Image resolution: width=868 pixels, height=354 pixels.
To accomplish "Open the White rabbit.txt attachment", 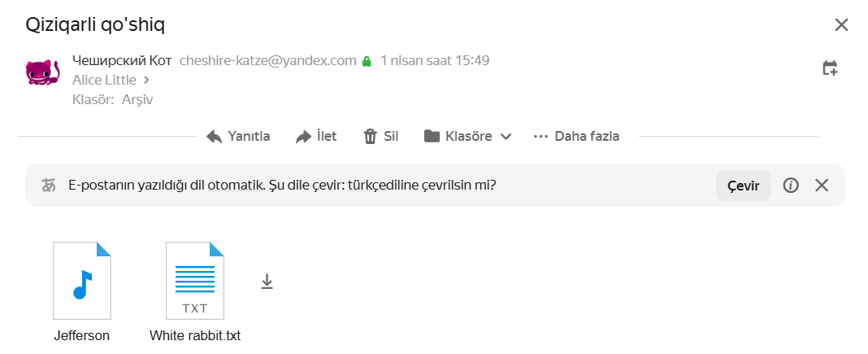I will click(x=195, y=281).
